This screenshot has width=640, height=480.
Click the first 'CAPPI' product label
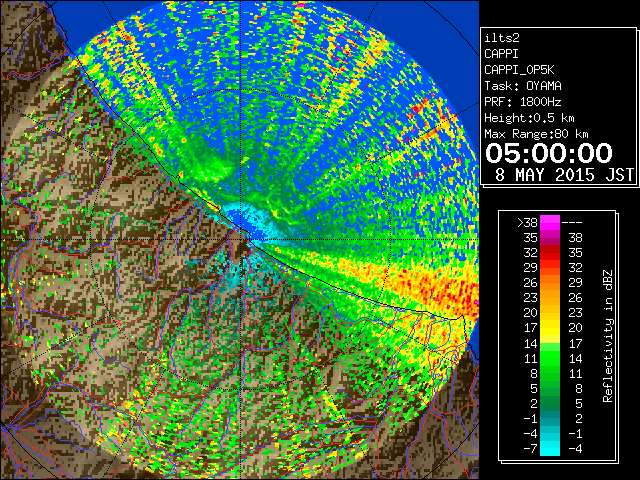tap(501, 54)
